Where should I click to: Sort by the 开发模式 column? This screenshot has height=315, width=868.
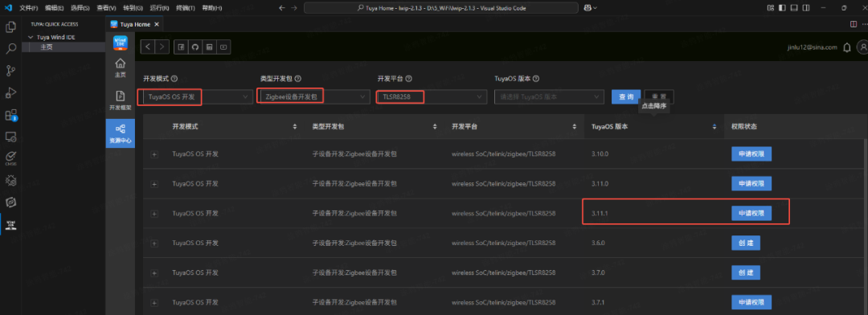point(294,127)
